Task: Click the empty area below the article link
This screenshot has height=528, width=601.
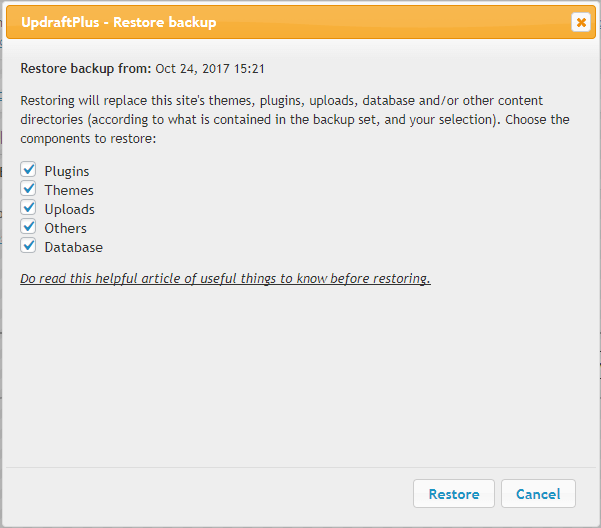Action: point(300,380)
